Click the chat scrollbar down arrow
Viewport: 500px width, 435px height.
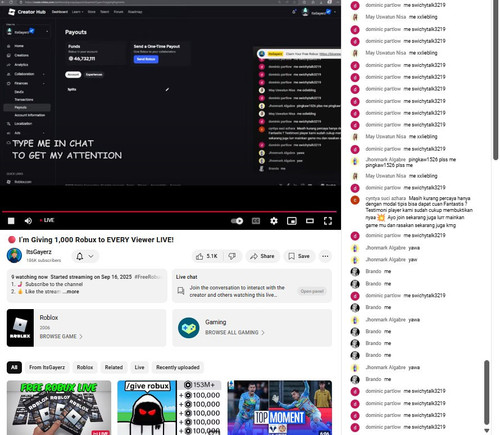point(486,431)
